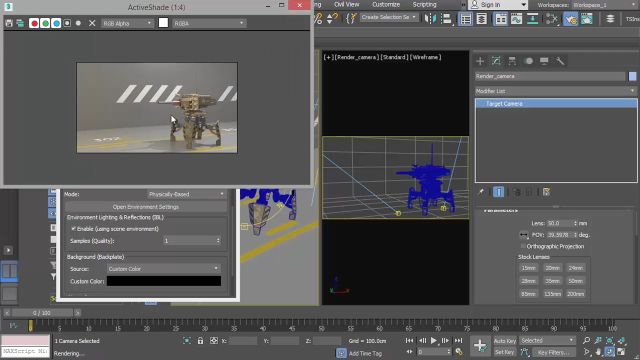Toggle the Selection Lock padlock
This screenshot has width=640, height=360.
click(x=200, y=341)
